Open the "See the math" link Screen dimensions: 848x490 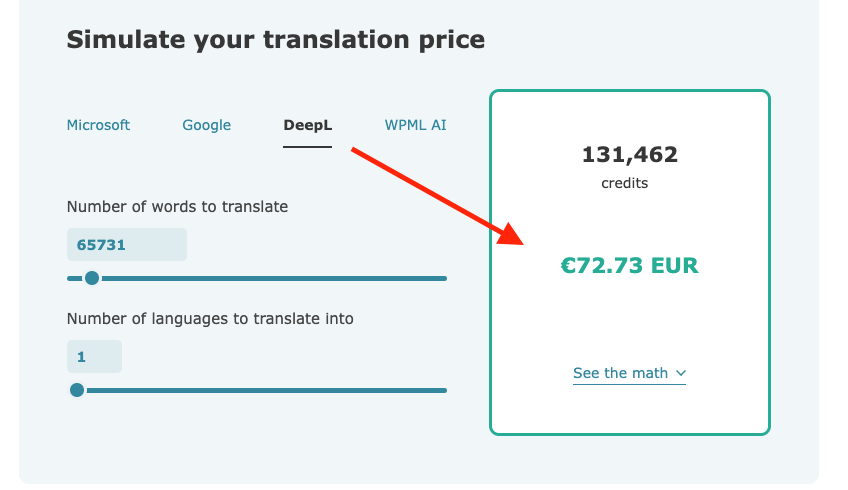(620, 373)
